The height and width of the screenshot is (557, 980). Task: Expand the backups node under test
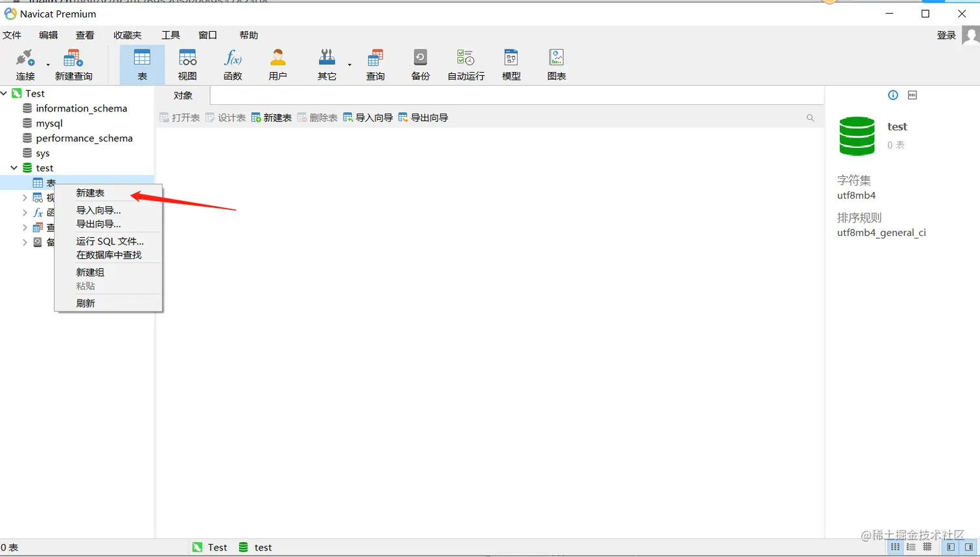(25, 243)
